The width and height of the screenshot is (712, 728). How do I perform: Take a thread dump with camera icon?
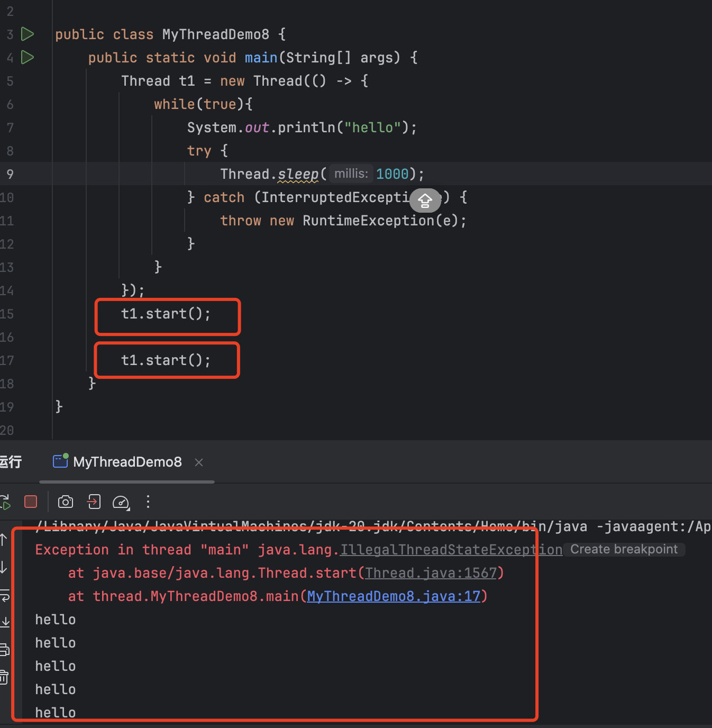(x=66, y=502)
